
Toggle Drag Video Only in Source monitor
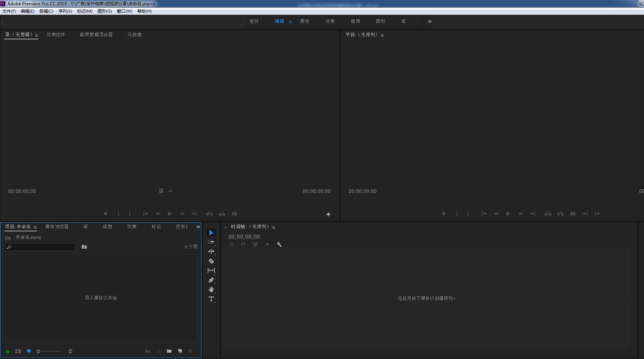tap(161, 191)
